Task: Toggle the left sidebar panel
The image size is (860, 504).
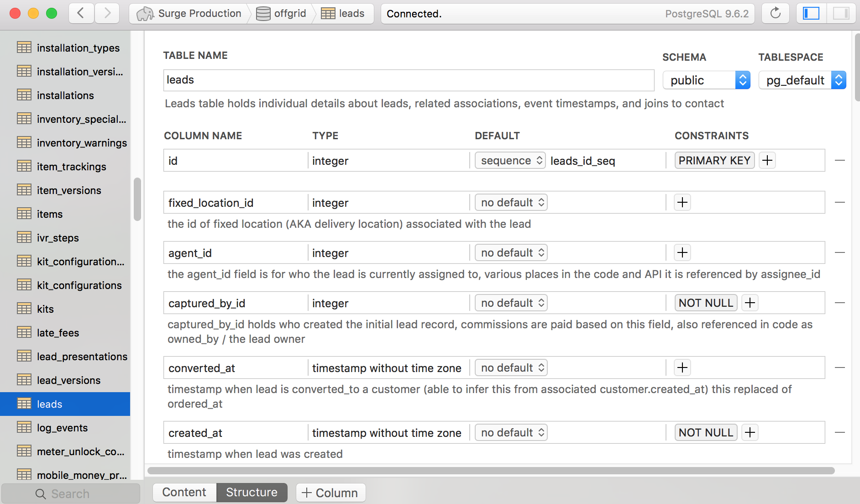Action: (811, 13)
